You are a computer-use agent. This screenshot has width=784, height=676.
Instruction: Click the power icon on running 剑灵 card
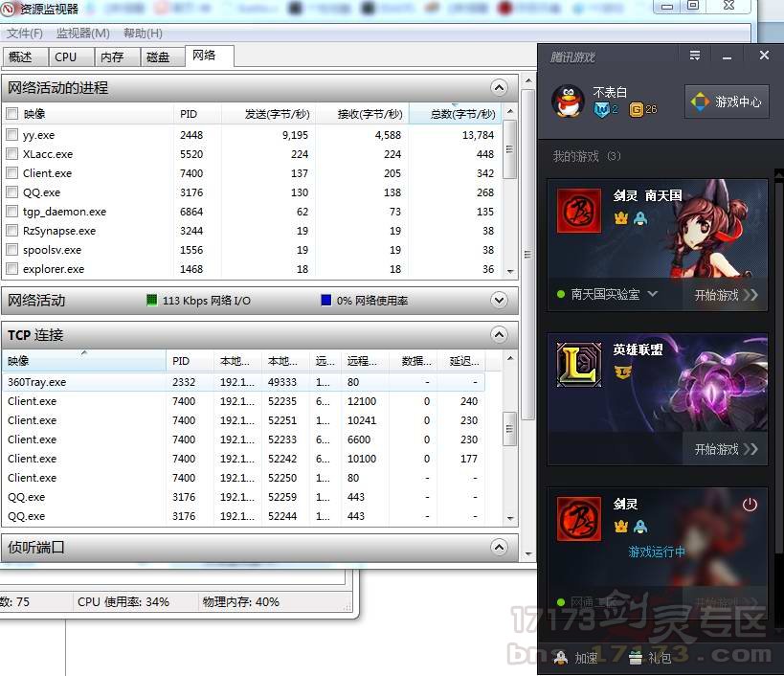point(750,505)
